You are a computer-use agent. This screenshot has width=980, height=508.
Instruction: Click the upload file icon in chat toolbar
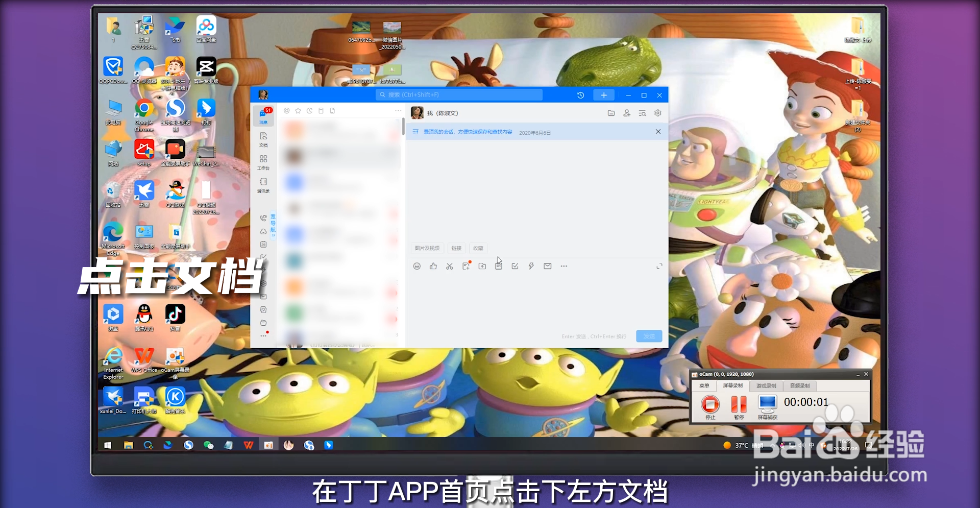482,266
